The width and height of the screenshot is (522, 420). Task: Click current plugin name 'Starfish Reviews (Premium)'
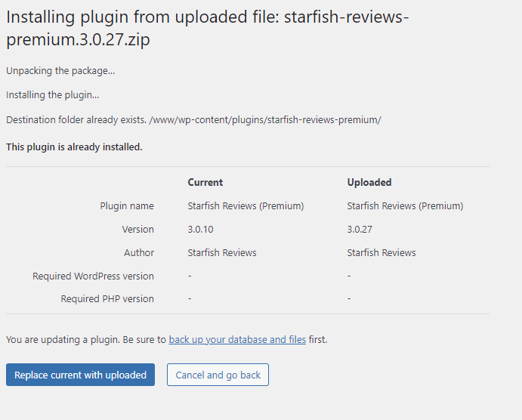246,206
